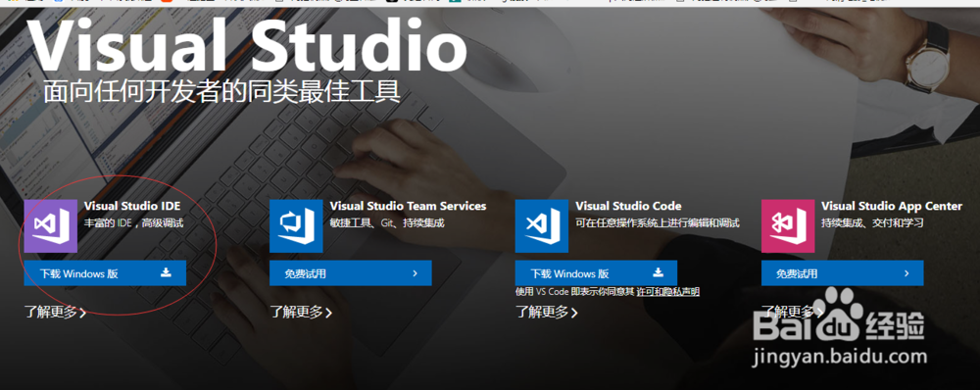Open the 许可和隐私声明 link
Viewport: 980px width, 390px height.
(668, 292)
